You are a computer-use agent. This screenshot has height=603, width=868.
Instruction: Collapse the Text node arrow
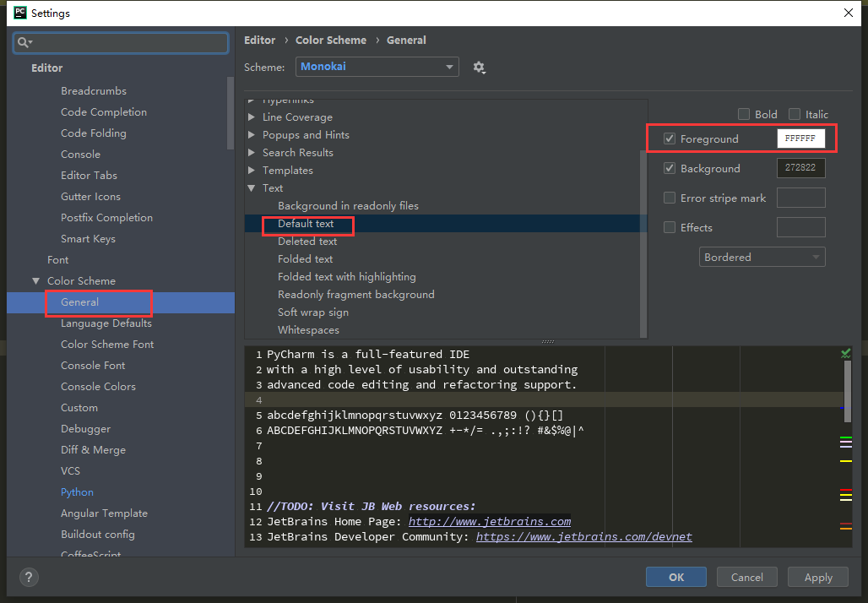coord(252,188)
